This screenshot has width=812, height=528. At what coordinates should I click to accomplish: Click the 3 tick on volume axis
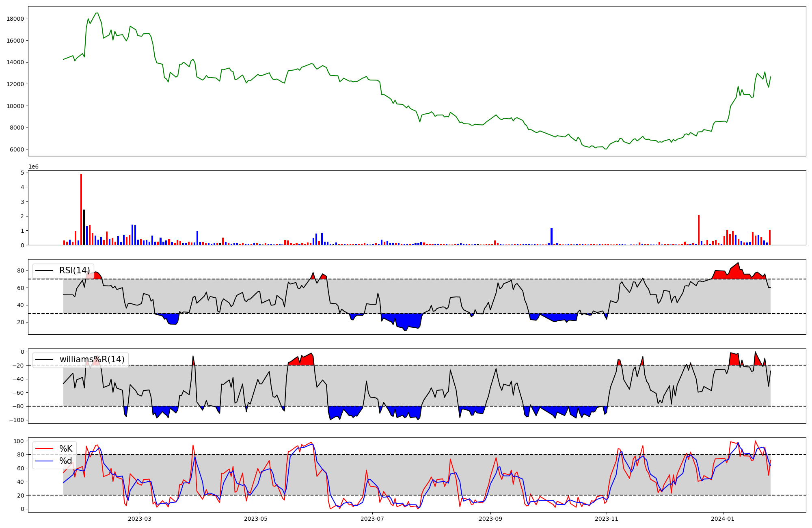pyautogui.click(x=22, y=201)
